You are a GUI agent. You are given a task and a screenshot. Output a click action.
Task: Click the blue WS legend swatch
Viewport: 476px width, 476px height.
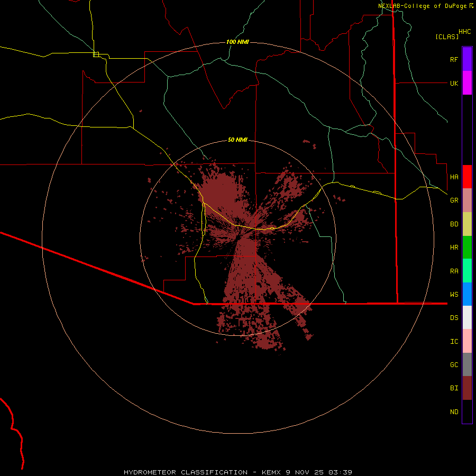tap(467, 294)
